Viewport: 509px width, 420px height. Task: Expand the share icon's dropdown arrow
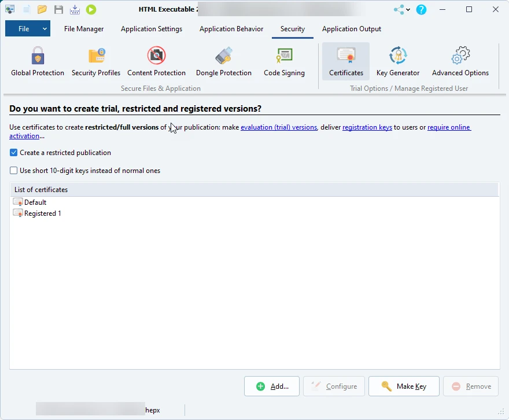[x=408, y=9]
